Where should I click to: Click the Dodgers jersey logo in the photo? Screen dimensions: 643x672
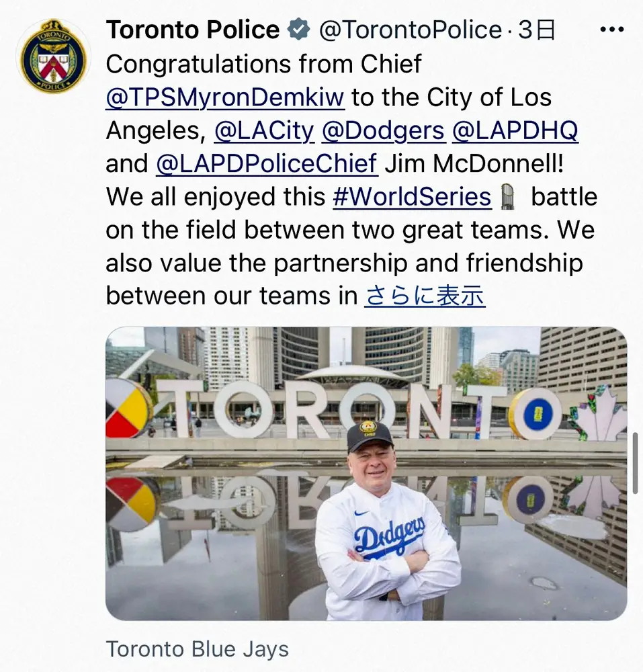coord(389,538)
